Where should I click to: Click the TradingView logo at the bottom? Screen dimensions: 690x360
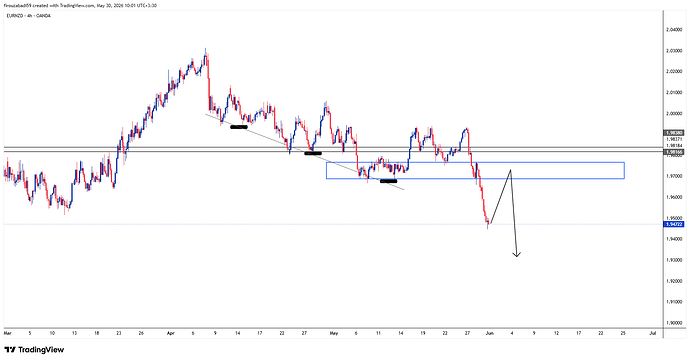pos(34,350)
